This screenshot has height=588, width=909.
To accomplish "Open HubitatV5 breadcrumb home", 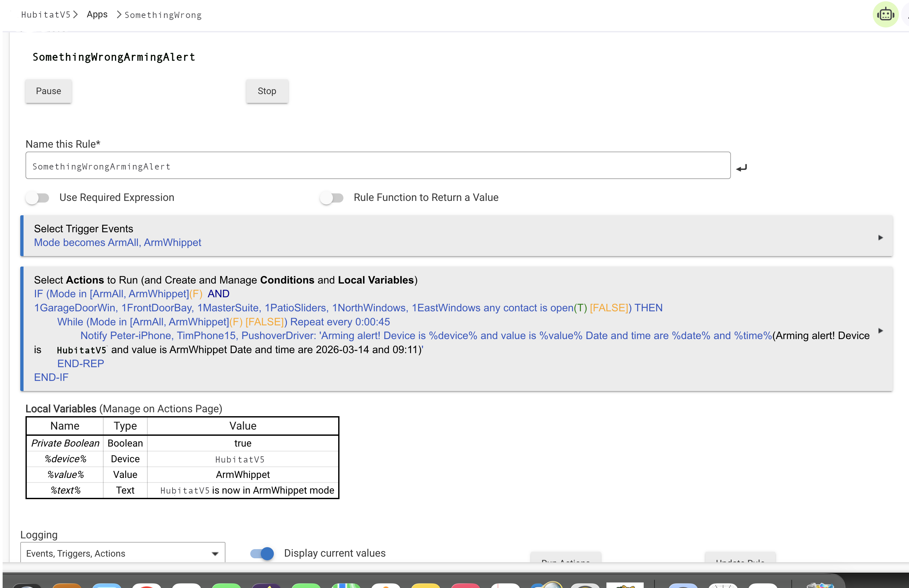I will [45, 14].
